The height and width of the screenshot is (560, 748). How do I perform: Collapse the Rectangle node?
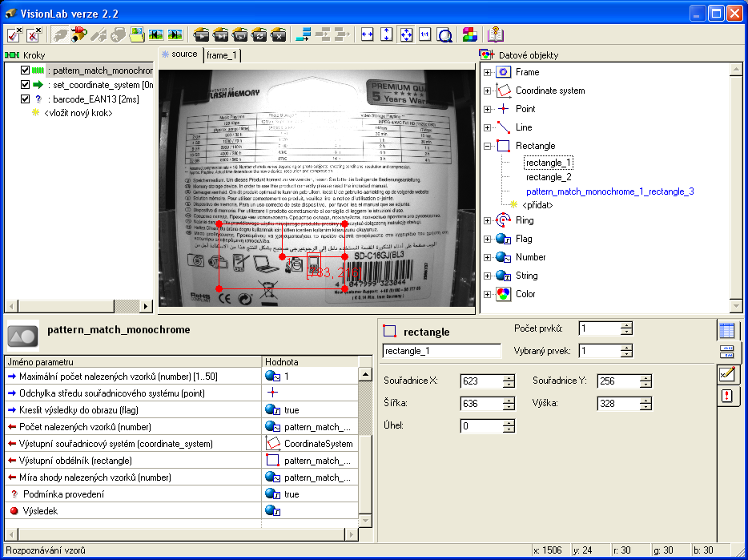tap(487, 146)
